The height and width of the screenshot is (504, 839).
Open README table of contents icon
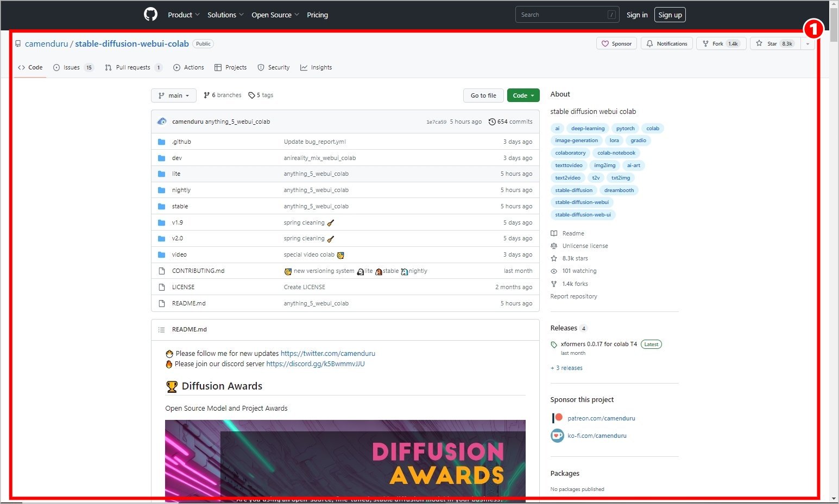click(x=161, y=329)
